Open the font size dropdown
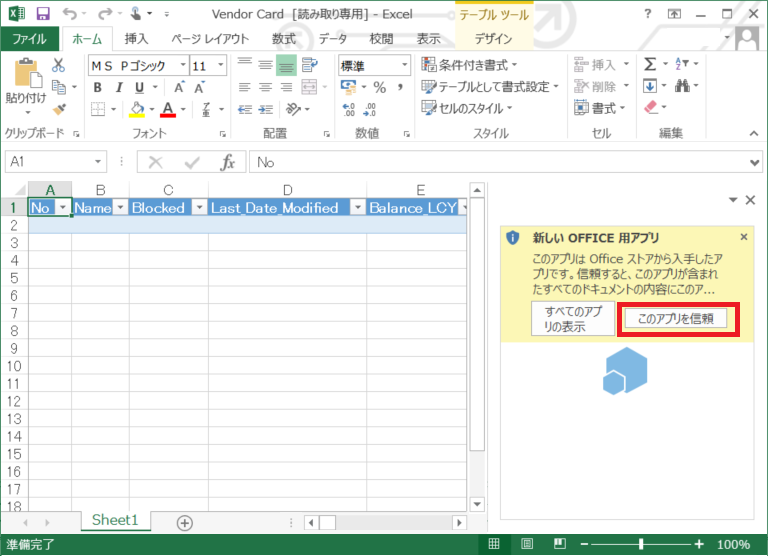 point(220,65)
